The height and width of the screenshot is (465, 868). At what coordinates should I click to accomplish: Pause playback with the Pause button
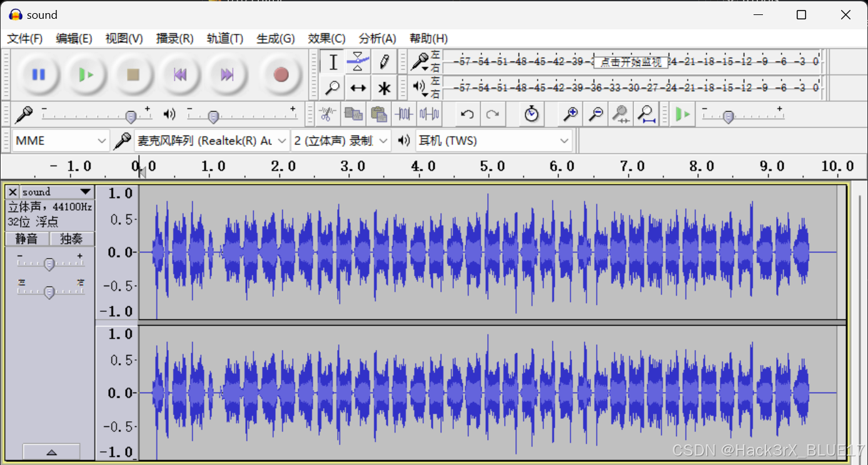point(38,75)
